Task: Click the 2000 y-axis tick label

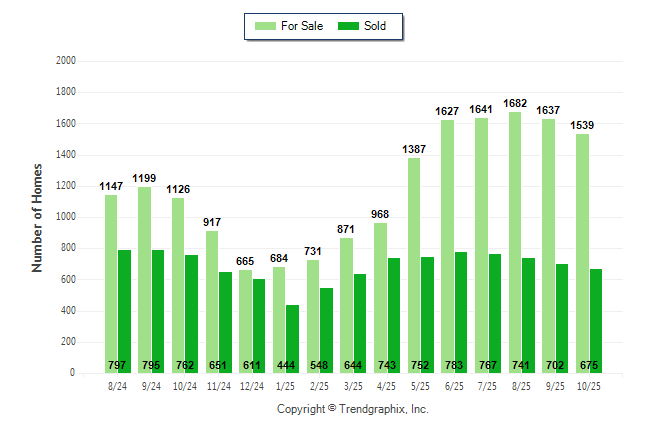Action: [x=66, y=61]
